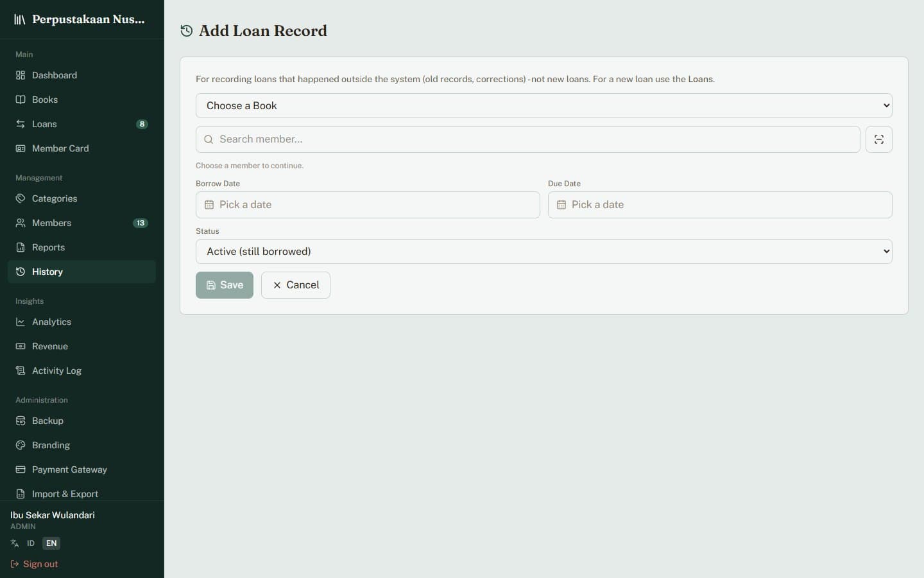Click the calendar icon in Due Date
The height and width of the screenshot is (578, 924).
click(561, 205)
